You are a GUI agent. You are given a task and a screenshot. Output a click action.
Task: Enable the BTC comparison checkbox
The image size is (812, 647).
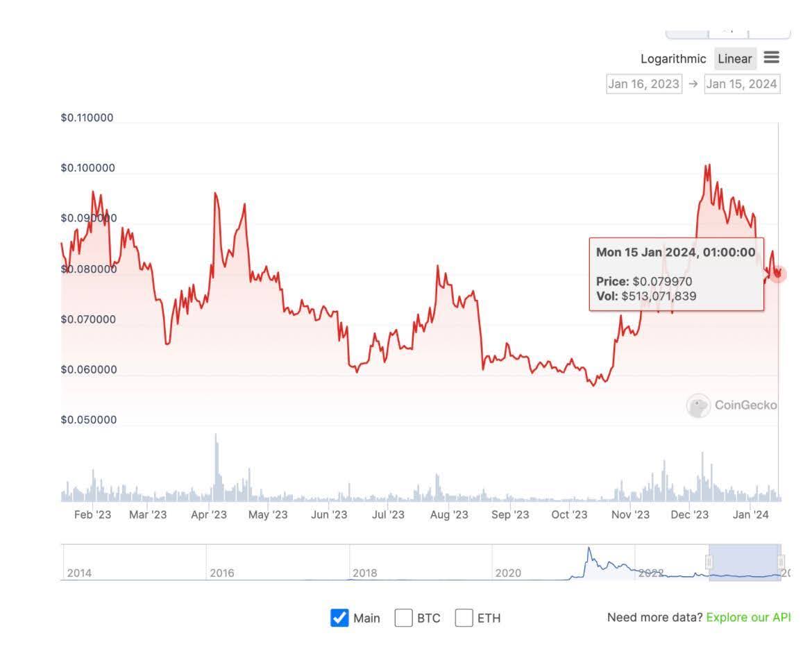coord(403,617)
